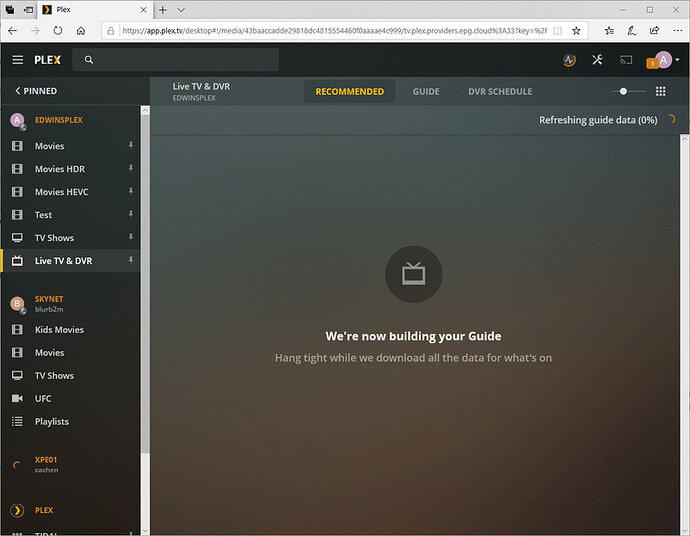Image resolution: width=690 pixels, height=536 pixels.
Task: Add page to favorites star
Action: pyautogui.click(x=576, y=30)
